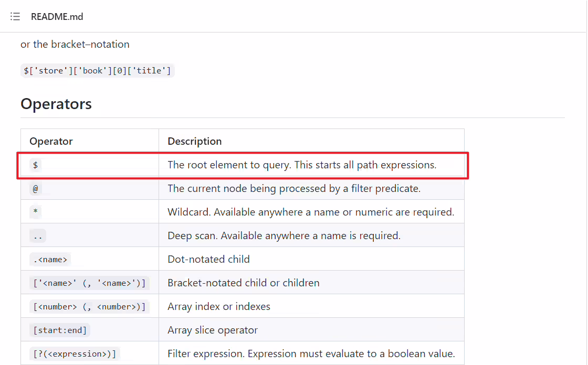Click the $ root operator code cell
588x365 pixels.
35,165
